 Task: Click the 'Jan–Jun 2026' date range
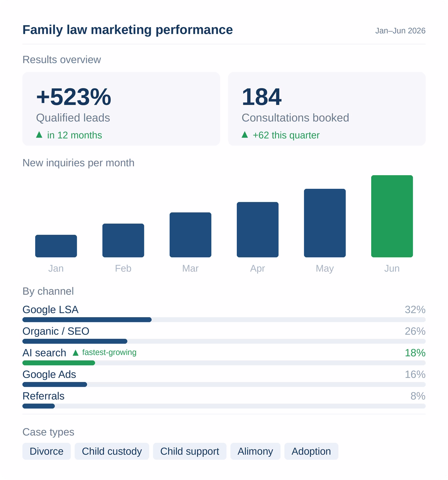(x=400, y=31)
